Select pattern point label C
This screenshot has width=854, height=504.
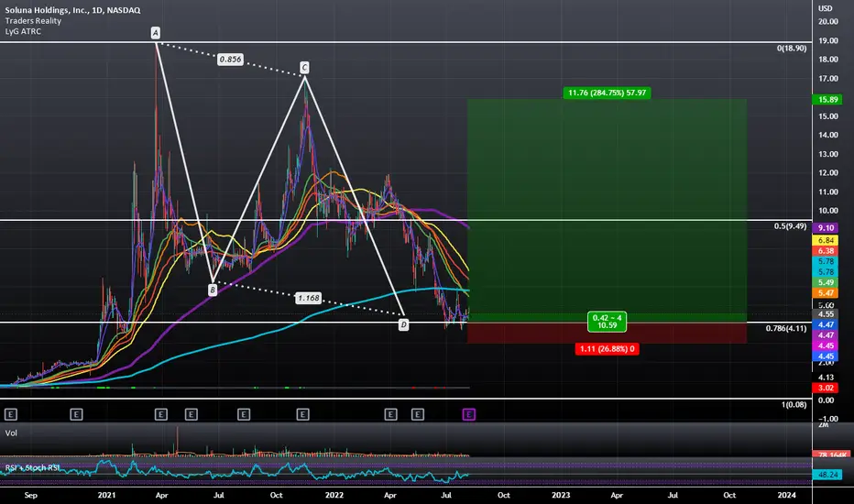[x=304, y=67]
